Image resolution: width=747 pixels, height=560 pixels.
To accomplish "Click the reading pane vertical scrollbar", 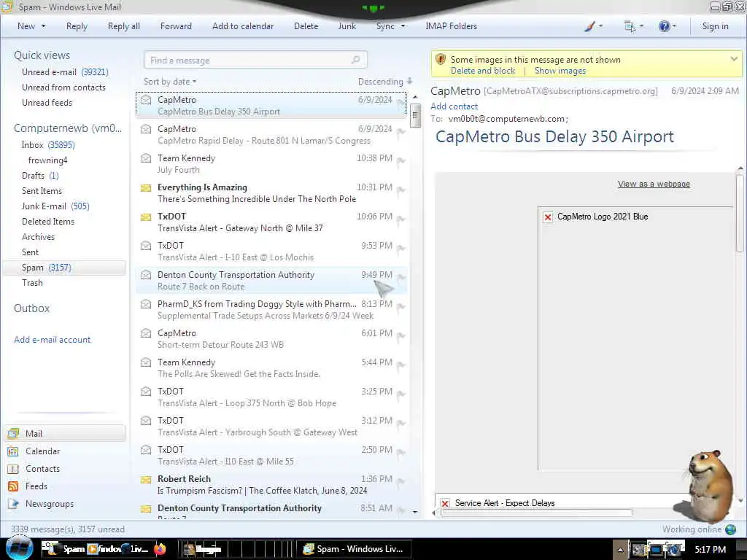I will pos(740,214).
